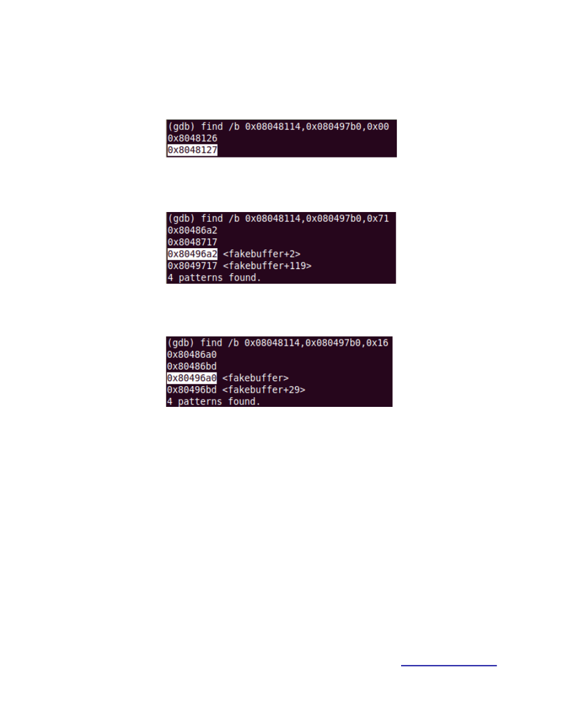The height and width of the screenshot is (728, 563).
Task: Click the plain <fakebuffer> symbol label
Action: (x=256, y=378)
